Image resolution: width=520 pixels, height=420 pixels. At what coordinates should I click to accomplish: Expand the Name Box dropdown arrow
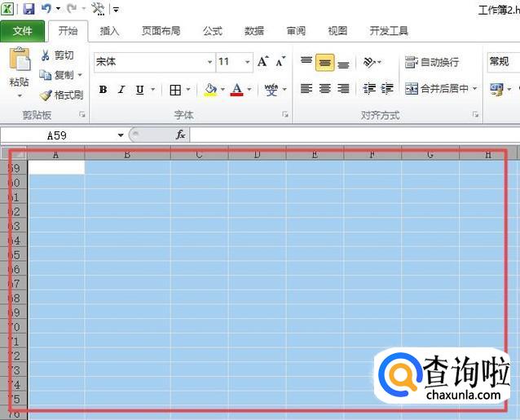pyautogui.click(x=121, y=135)
